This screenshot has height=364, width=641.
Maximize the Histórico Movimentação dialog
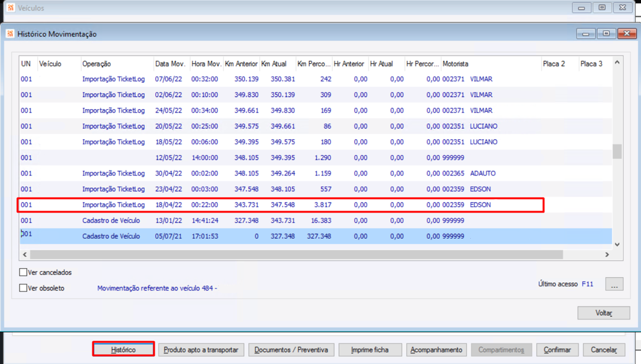[x=606, y=34]
